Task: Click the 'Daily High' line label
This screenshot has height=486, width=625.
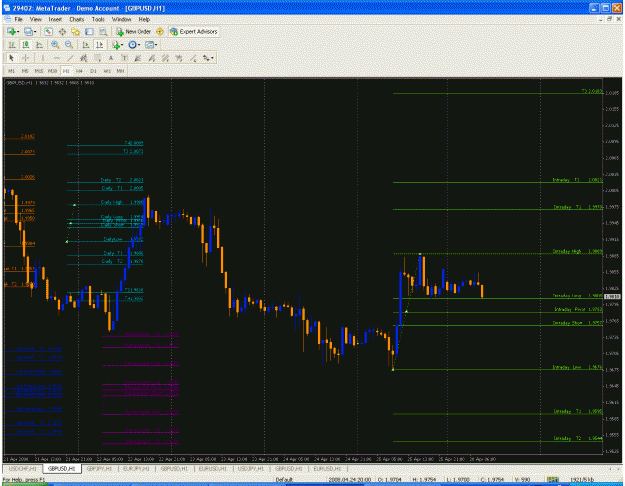Action: click(111, 203)
